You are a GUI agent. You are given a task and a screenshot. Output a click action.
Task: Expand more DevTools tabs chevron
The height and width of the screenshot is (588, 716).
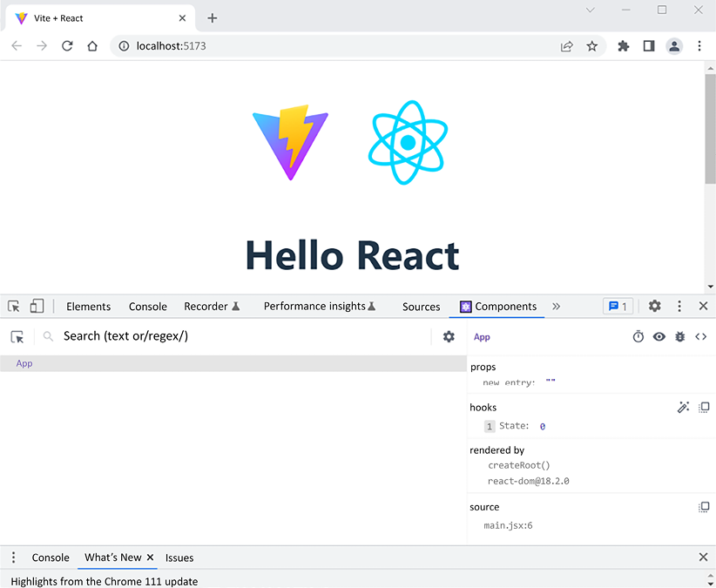pos(556,306)
